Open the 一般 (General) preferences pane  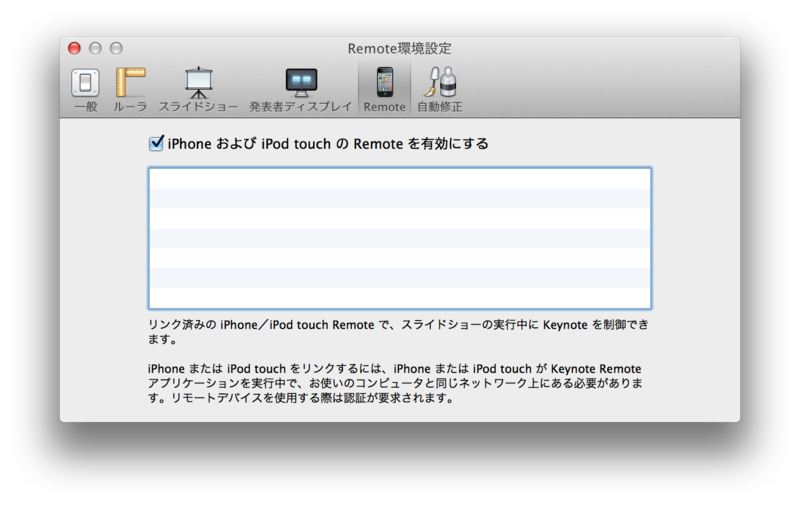[x=85, y=89]
